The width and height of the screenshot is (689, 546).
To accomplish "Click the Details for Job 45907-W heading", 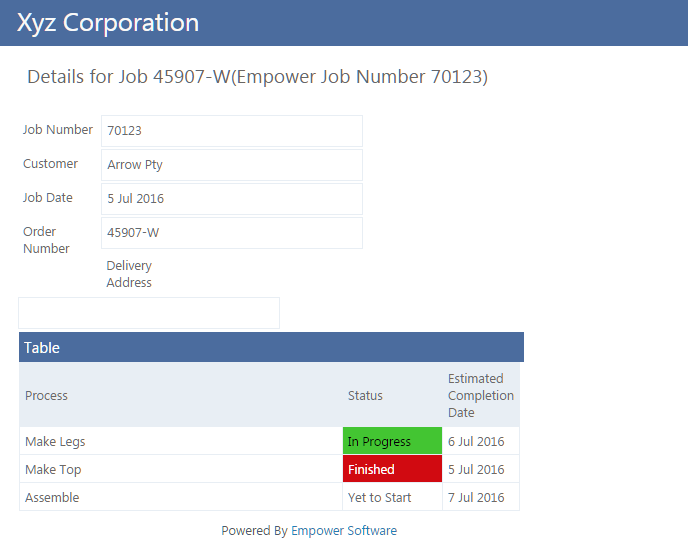I will click(x=257, y=77).
